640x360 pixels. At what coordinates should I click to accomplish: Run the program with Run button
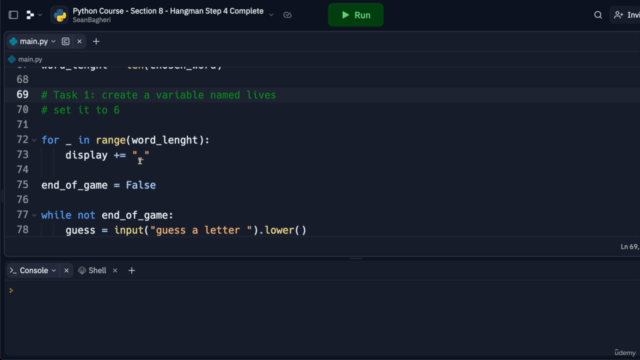coord(356,15)
